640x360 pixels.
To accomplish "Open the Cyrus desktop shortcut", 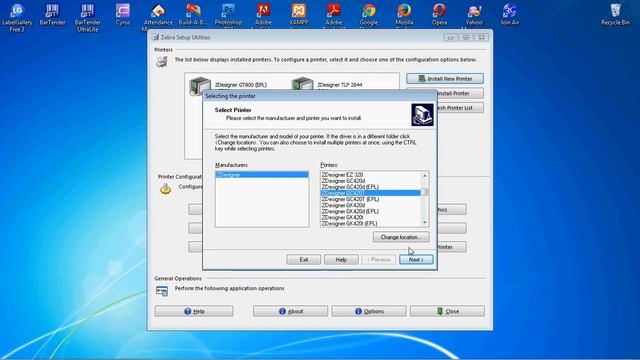I will coord(122,15).
